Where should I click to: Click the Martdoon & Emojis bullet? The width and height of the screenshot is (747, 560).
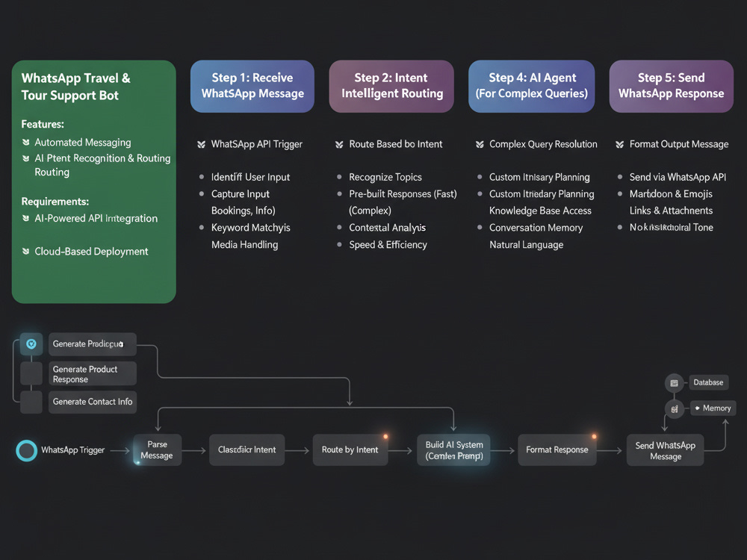point(671,194)
